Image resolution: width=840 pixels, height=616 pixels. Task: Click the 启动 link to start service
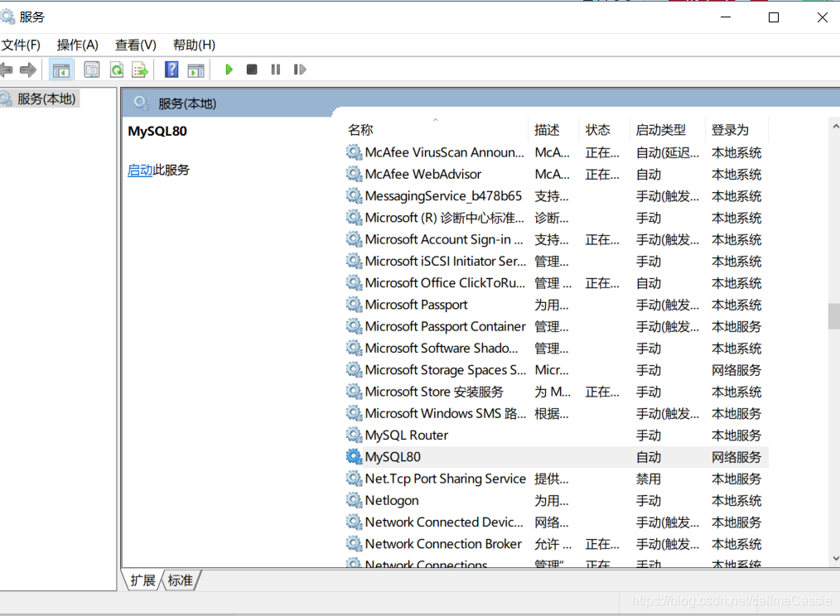pos(140,171)
